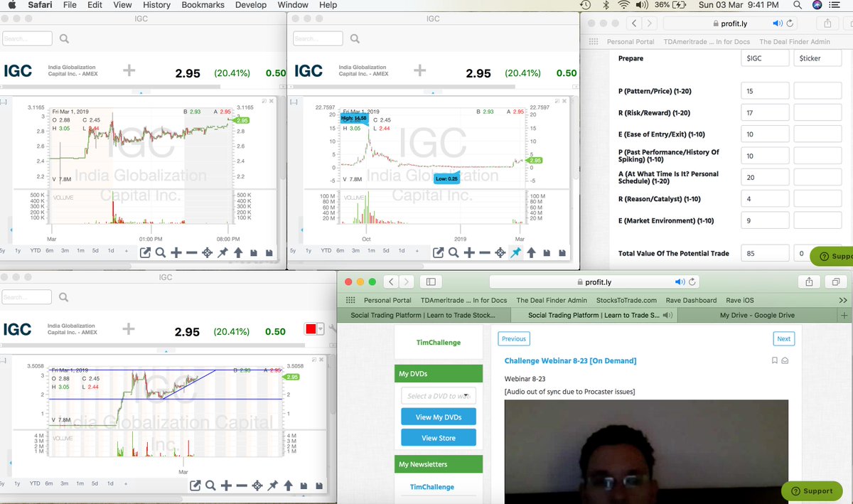This screenshot has height=504, width=853.
Task: Zoom in with plus icon, top-left IGC chart
Action: (176, 252)
